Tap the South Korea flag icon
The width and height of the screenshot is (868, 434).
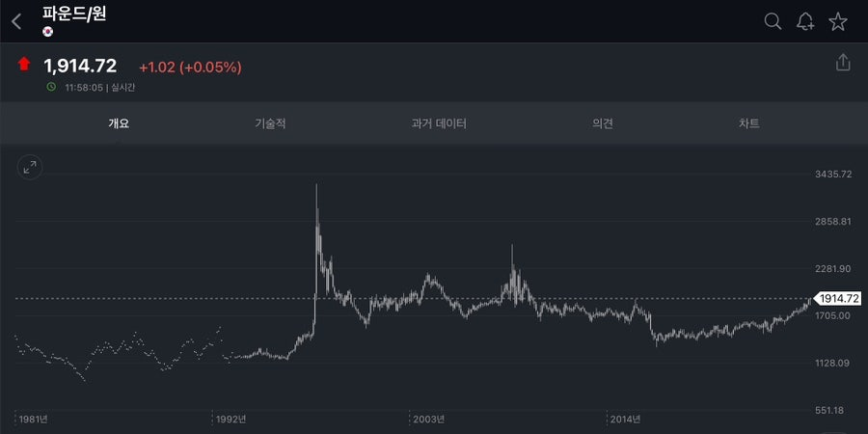[47, 32]
